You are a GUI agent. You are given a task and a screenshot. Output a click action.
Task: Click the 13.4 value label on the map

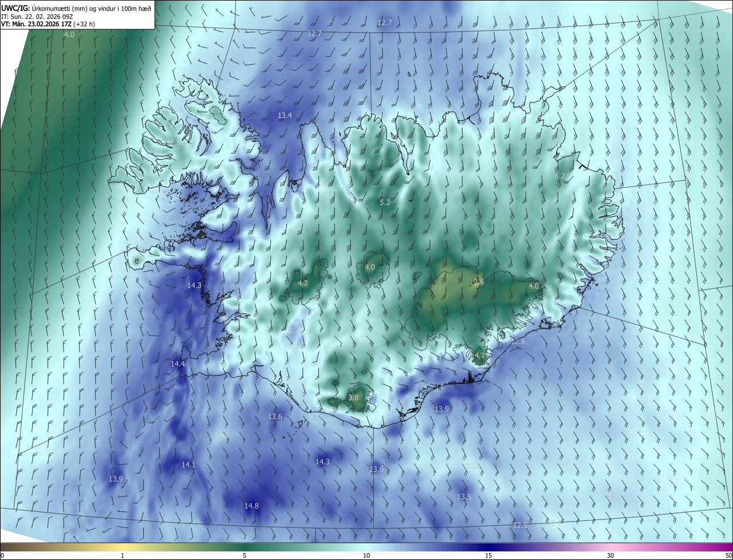coord(285,116)
